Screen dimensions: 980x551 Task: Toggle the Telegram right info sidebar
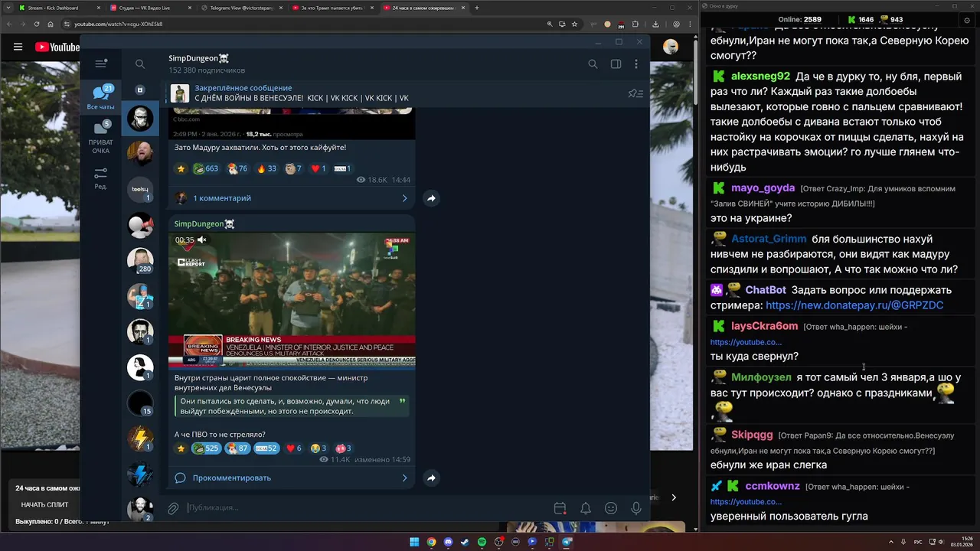(x=616, y=64)
